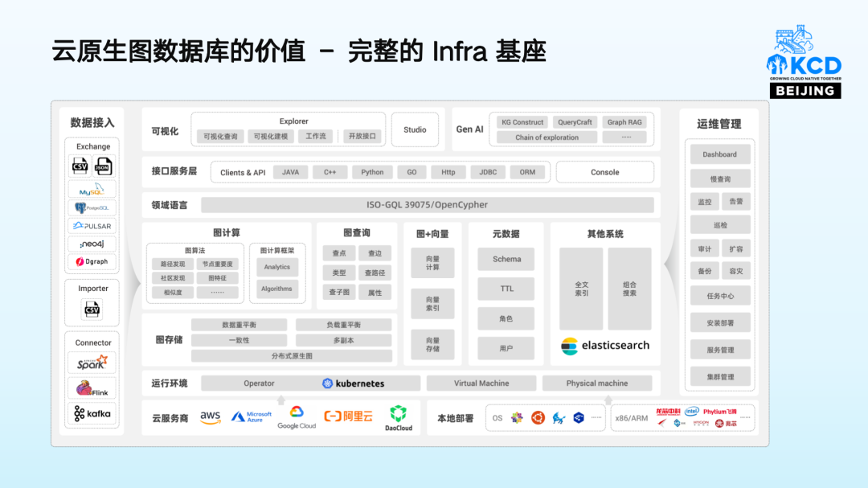The height and width of the screenshot is (488, 868).
Task: Click the neo4j logo
Action: [92, 244]
